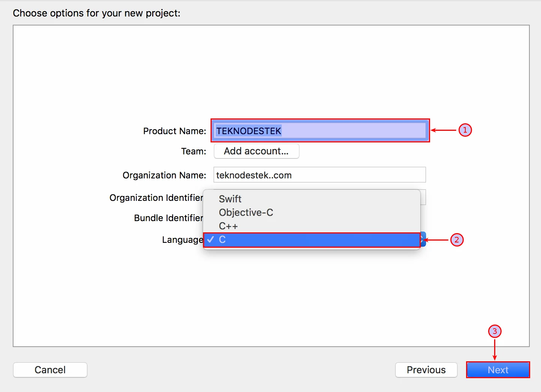Click the "Choose options for your new project" heading
Image resolution: width=541 pixels, height=392 pixels.
(97, 13)
